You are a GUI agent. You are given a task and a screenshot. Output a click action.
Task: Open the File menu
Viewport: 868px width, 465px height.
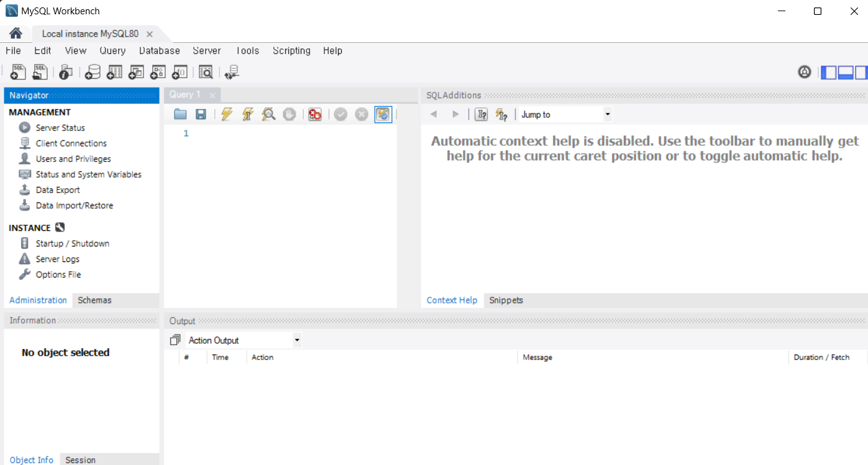(13, 51)
